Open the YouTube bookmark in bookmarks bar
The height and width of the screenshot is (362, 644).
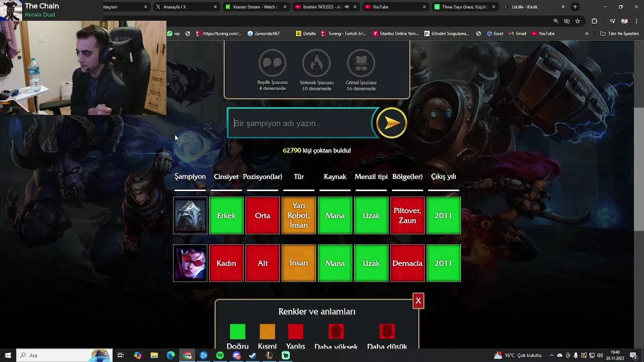point(543,34)
